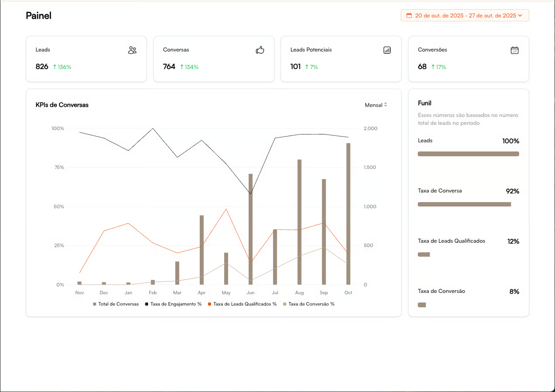This screenshot has height=392, width=555.
Task: Toggle Taxa de Leads Qualificados % in chart legend
Action: pyautogui.click(x=242, y=304)
